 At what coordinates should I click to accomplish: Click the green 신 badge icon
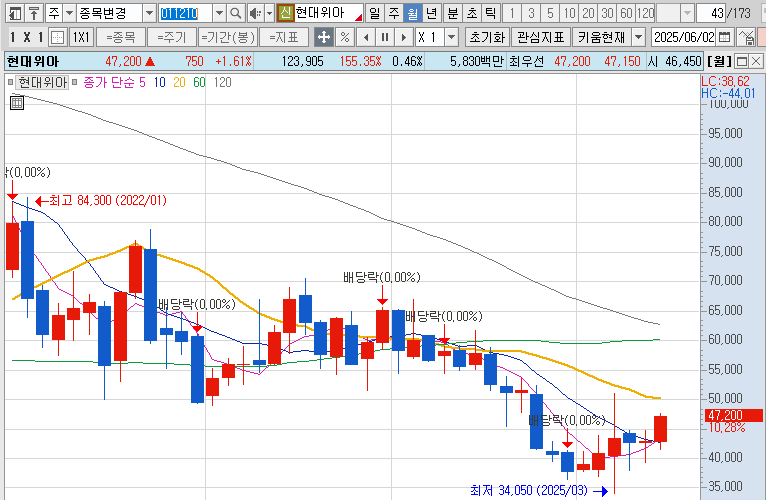tap(285, 13)
